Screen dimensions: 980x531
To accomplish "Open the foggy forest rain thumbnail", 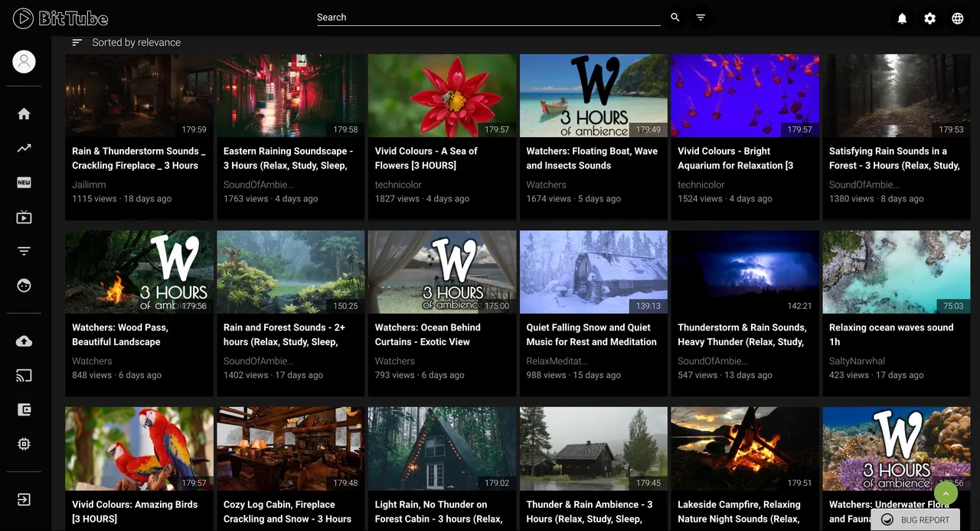I will tap(897, 96).
